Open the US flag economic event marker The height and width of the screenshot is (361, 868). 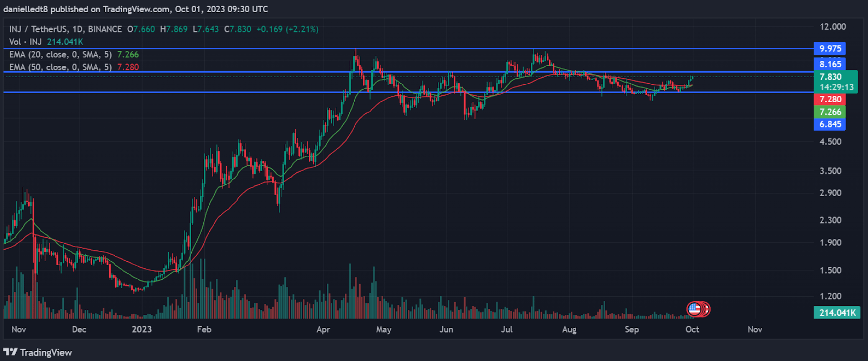pos(694,310)
